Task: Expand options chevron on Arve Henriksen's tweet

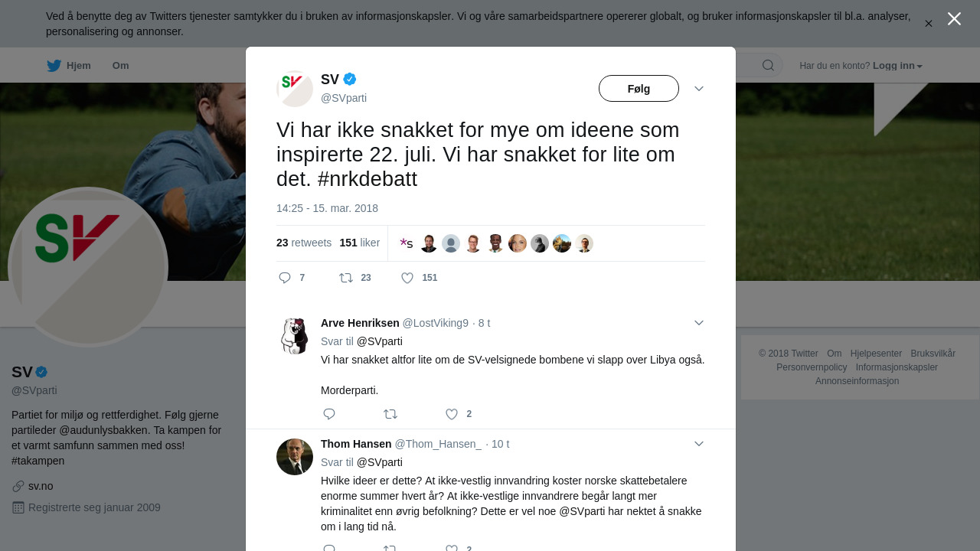Action: tap(699, 323)
